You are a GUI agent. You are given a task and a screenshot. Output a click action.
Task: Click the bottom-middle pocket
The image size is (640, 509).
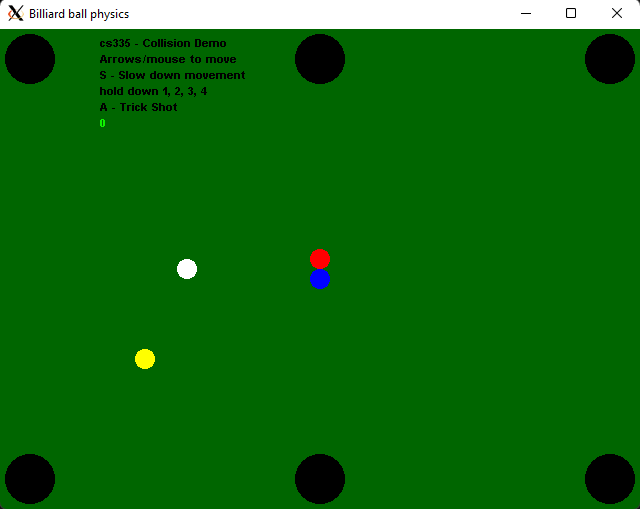click(x=320, y=479)
